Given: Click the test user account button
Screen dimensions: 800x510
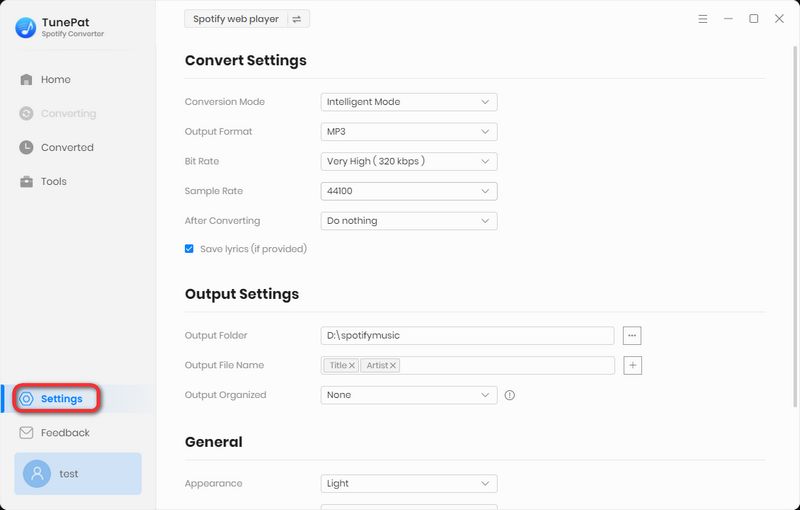Looking at the screenshot, I should (x=78, y=474).
